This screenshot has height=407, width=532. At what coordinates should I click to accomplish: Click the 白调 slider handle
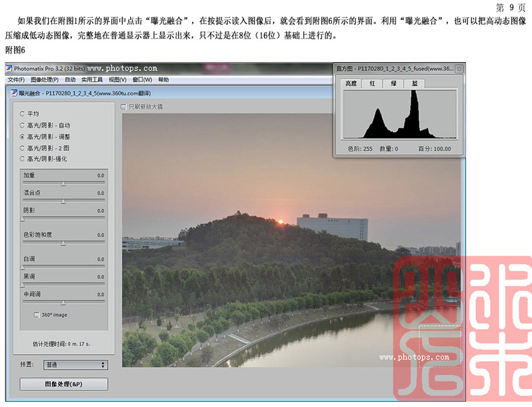pyautogui.click(x=23, y=268)
